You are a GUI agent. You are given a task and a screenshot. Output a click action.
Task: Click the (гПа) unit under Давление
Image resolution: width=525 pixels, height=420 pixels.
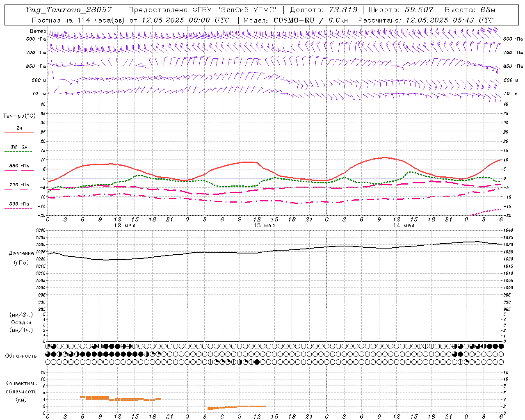tap(21, 262)
